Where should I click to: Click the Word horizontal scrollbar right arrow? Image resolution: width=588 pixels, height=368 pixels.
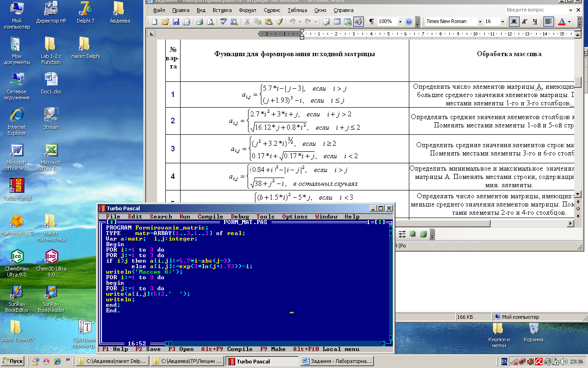click(x=571, y=223)
